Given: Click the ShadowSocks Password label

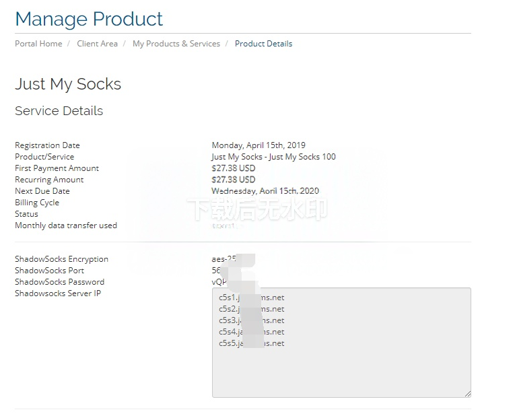Looking at the screenshot, I should click(59, 282).
